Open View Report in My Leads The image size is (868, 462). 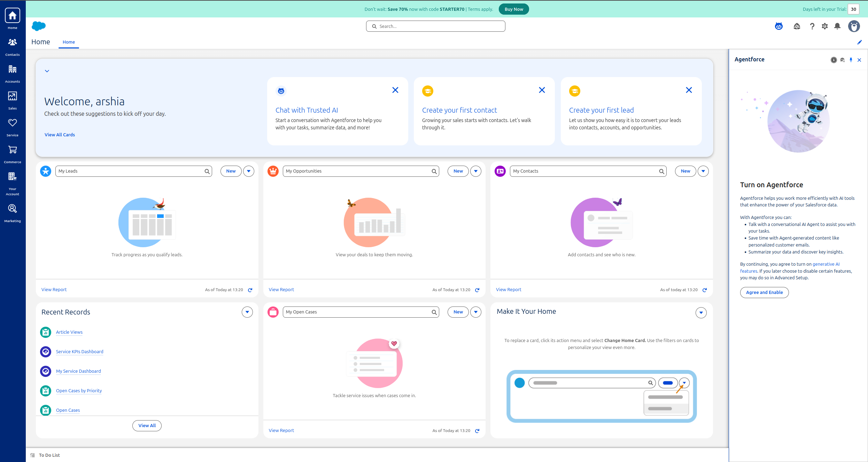pos(54,290)
